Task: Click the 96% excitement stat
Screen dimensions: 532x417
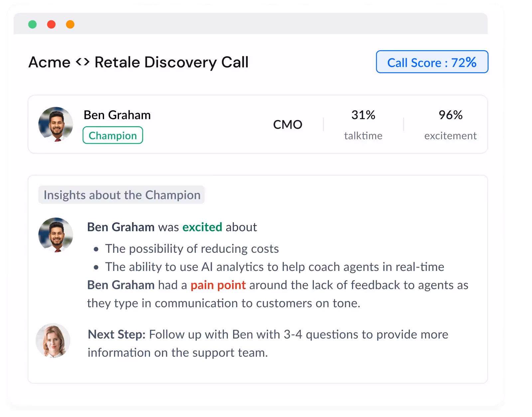Action: [450, 125]
